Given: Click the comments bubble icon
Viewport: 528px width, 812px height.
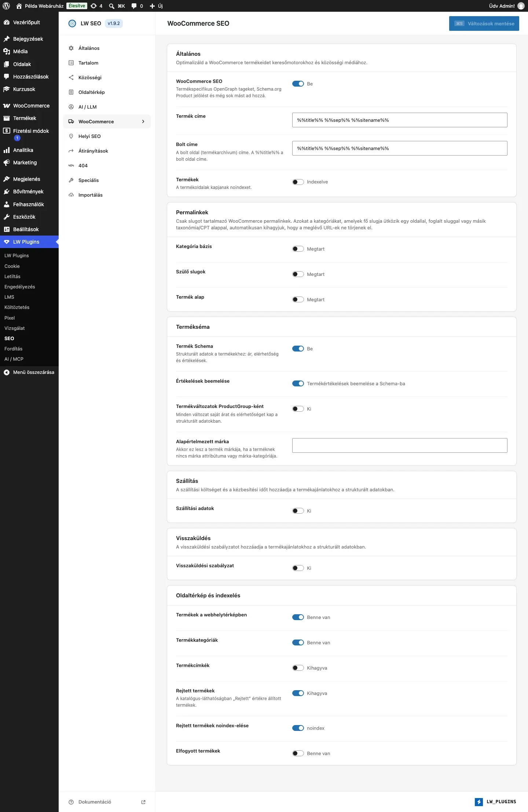Looking at the screenshot, I should pos(134,6).
